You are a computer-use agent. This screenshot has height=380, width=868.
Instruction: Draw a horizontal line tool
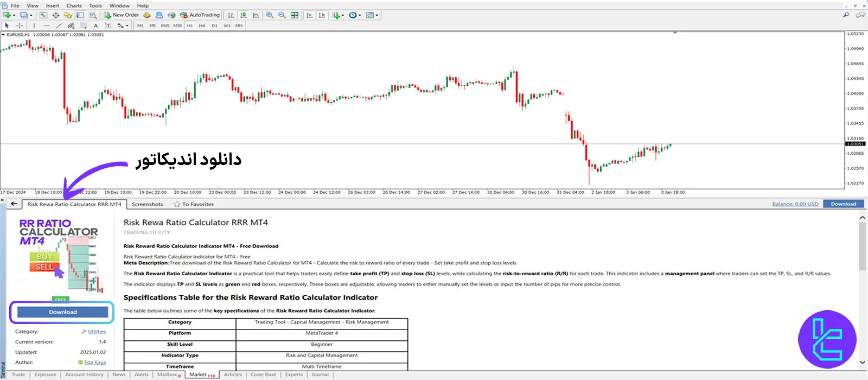46,26
